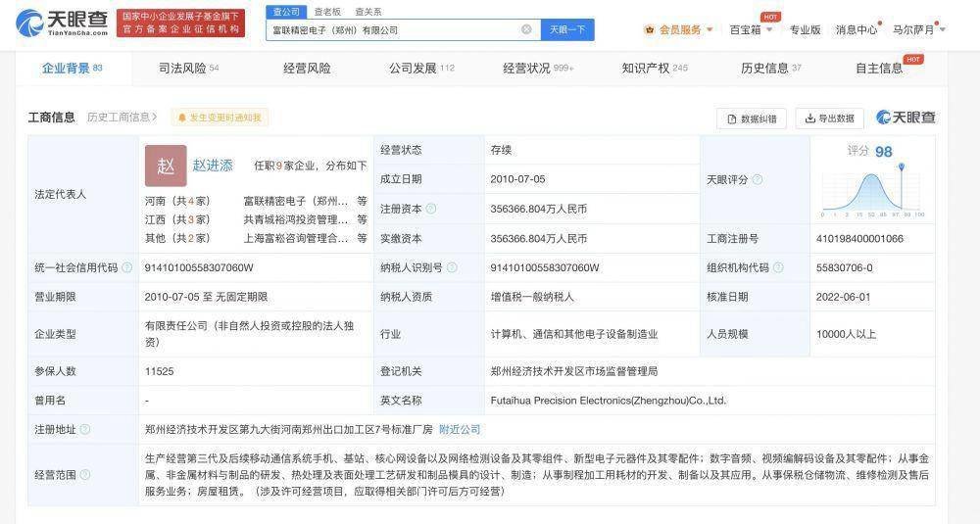Open the 百宝箱 dropdown
The width and height of the screenshot is (980, 524).
point(751,29)
